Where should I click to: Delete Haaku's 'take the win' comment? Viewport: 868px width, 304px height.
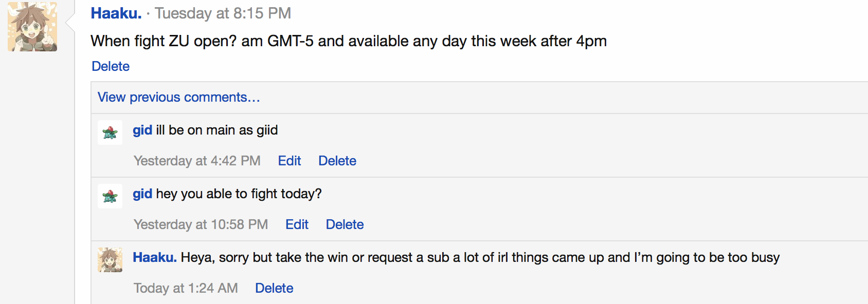coord(274,288)
